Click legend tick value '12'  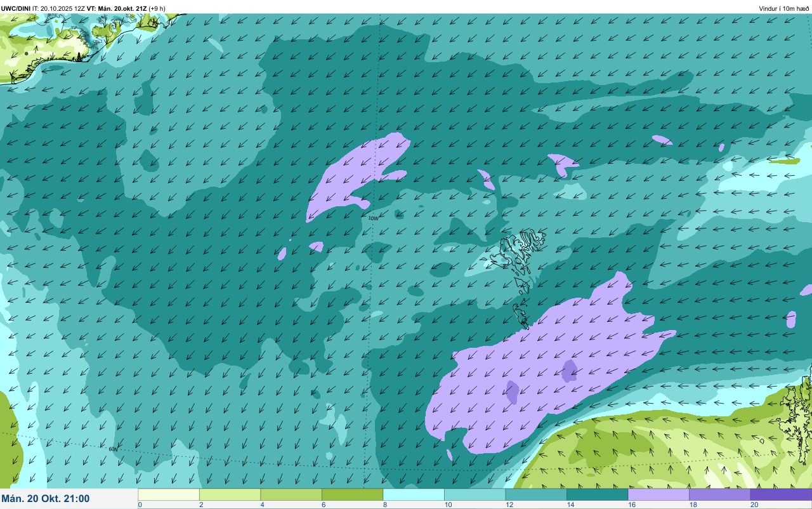coord(509,505)
